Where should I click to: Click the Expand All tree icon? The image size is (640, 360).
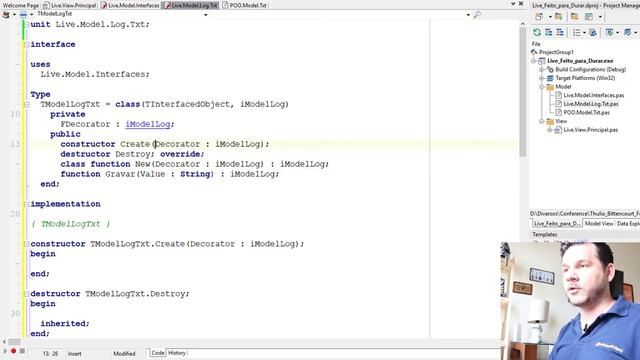(549, 32)
